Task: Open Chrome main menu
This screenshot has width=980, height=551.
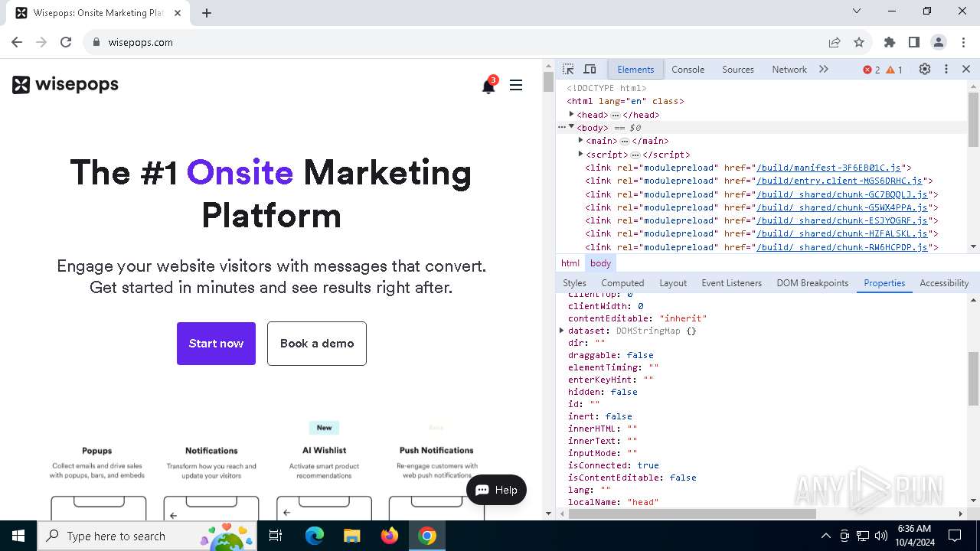Action: (962, 42)
